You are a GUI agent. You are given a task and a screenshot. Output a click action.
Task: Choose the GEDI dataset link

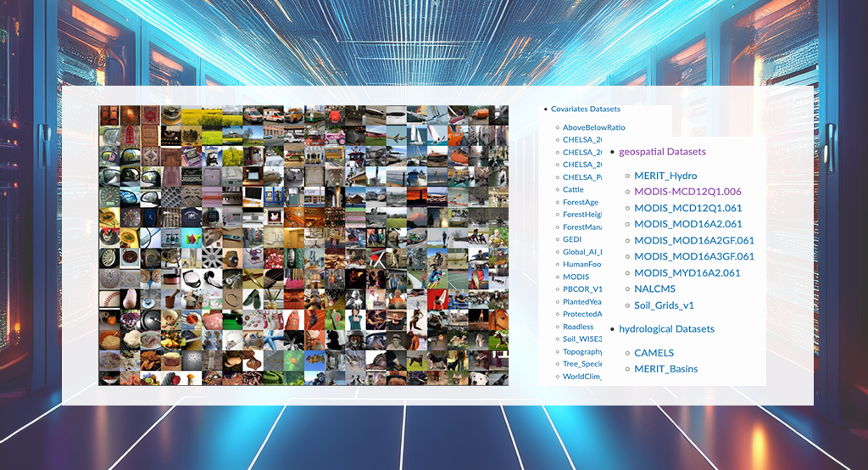point(572,239)
